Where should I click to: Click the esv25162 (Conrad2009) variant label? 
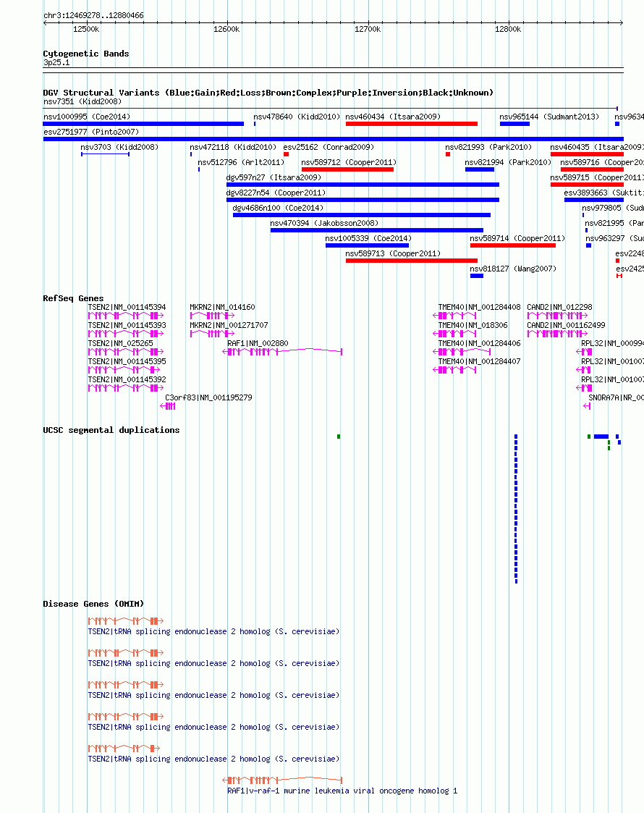tap(329, 147)
